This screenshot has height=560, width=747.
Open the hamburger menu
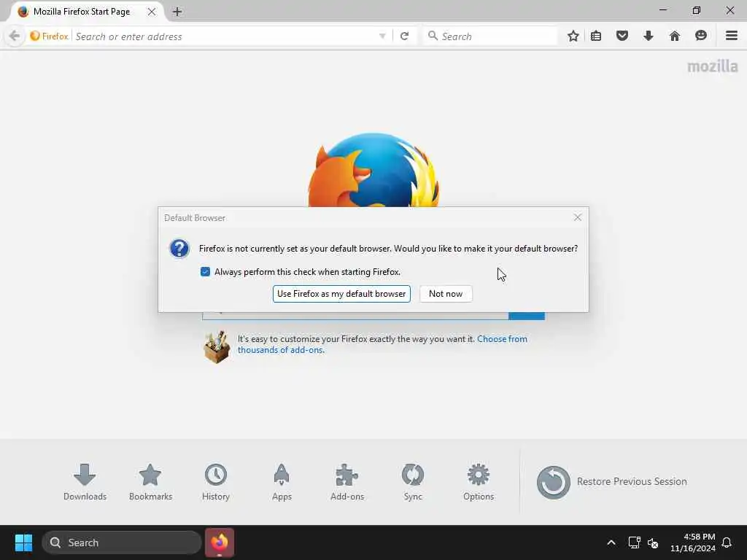pos(732,36)
